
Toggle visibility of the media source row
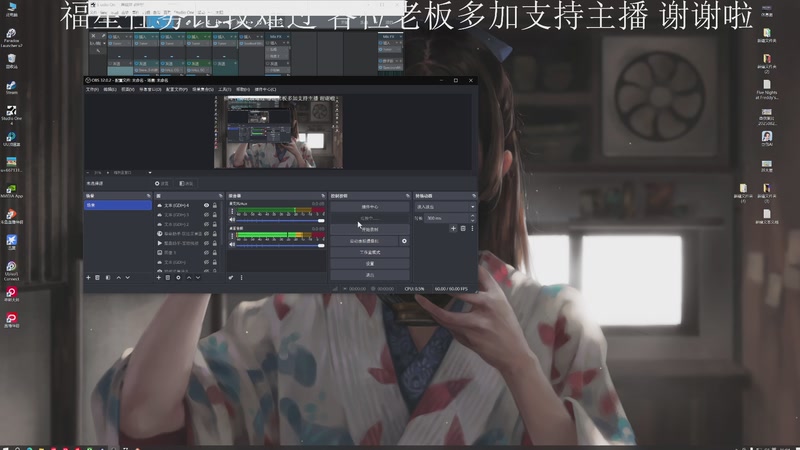[x=206, y=243]
